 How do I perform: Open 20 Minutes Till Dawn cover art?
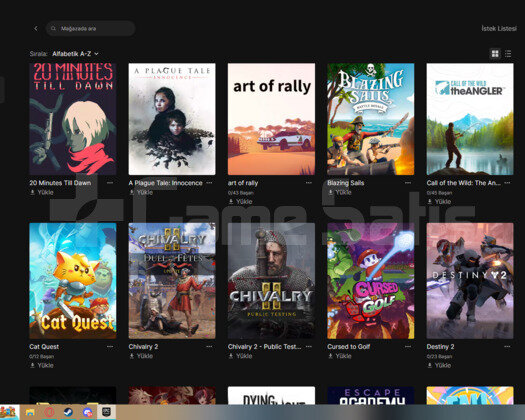pos(73,119)
